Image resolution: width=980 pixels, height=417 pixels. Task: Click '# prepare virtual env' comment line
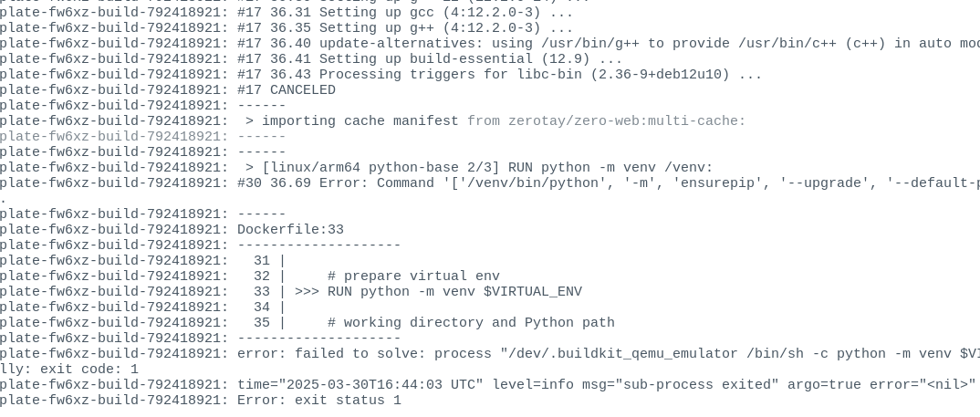pos(413,276)
